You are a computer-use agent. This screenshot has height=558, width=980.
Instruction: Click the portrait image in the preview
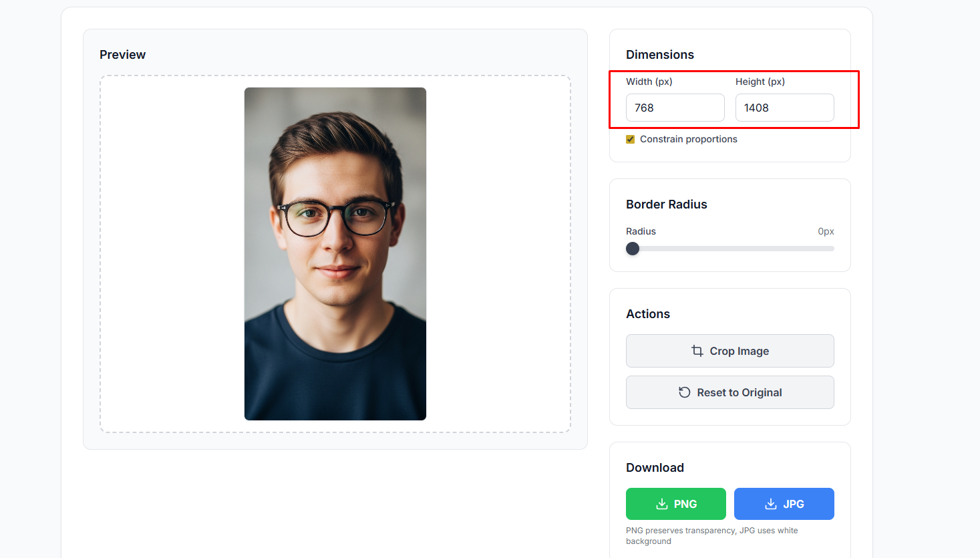click(335, 254)
